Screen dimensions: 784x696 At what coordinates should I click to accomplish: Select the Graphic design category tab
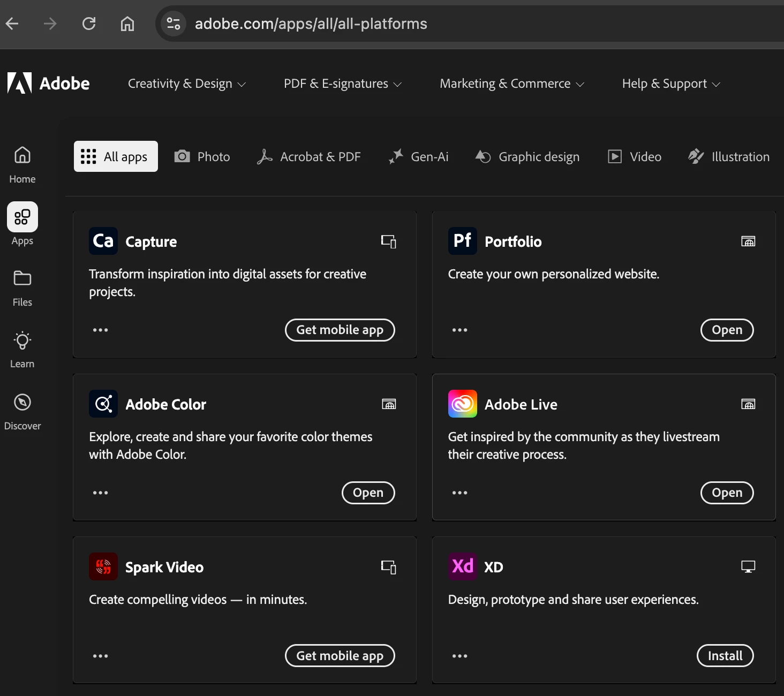tap(527, 157)
